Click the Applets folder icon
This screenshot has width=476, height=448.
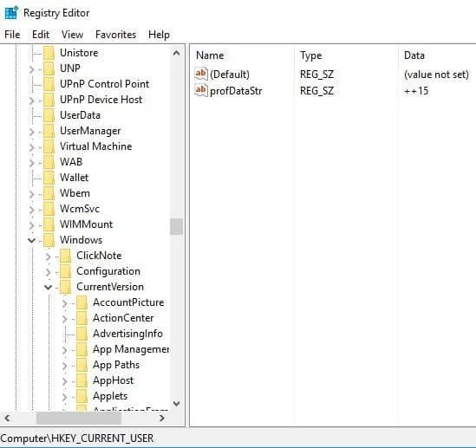[x=82, y=396]
